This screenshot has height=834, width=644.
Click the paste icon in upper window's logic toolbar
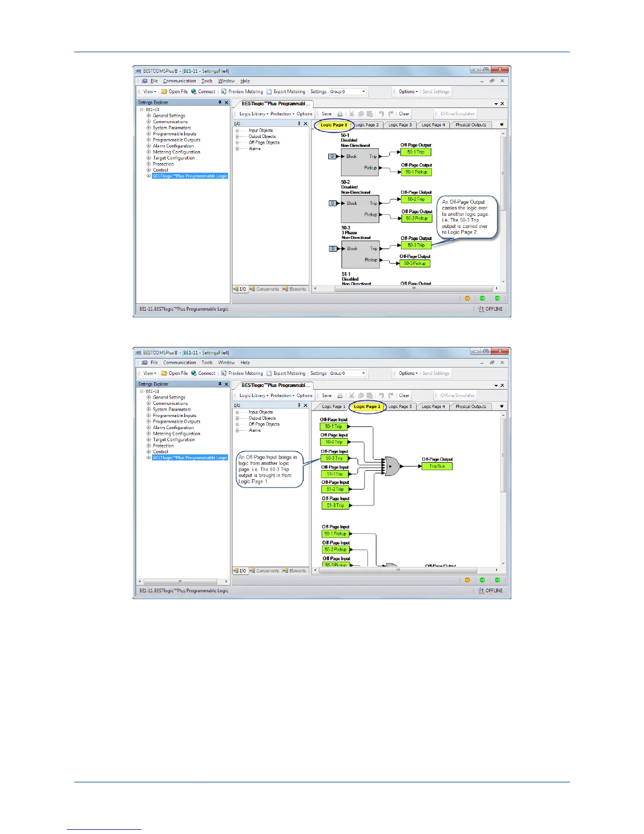(370, 114)
